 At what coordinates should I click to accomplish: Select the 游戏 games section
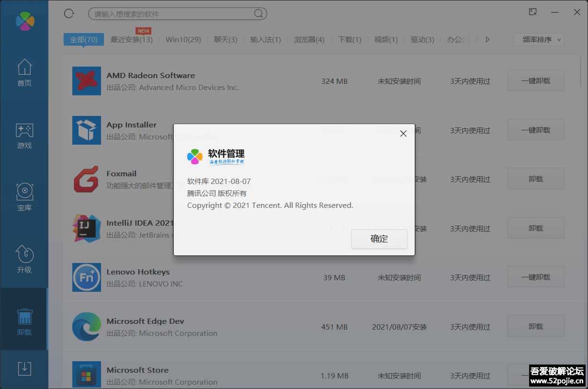(x=24, y=137)
